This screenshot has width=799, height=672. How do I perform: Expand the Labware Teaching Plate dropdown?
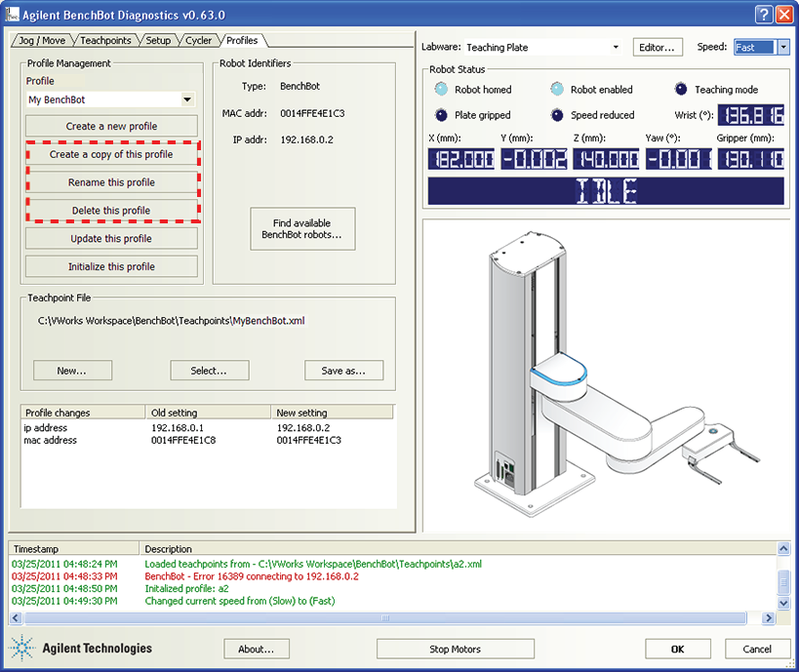click(x=616, y=47)
